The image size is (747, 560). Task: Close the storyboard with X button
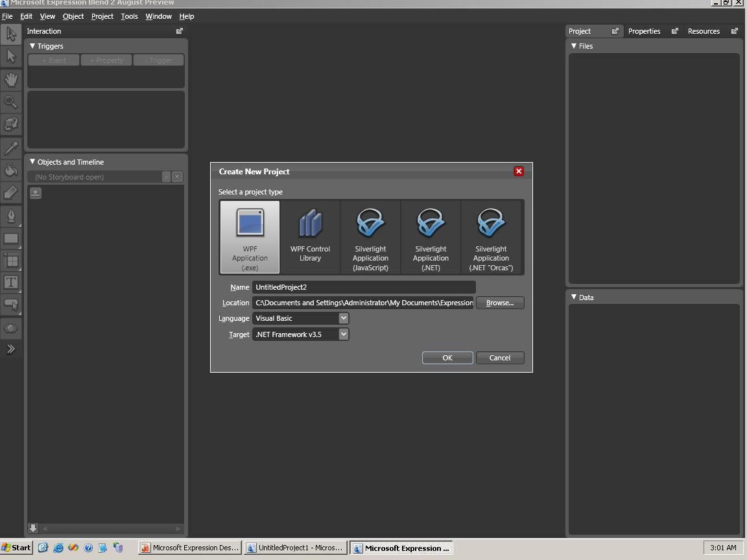click(177, 177)
